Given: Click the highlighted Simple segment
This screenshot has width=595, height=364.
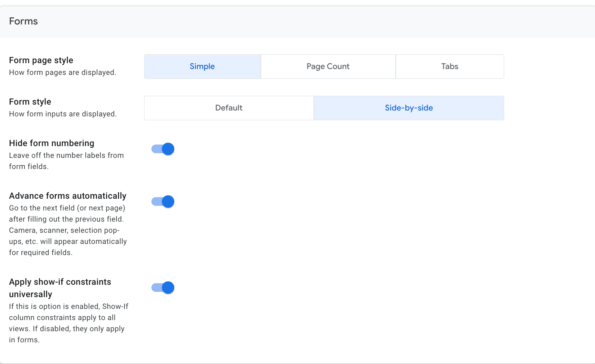Looking at the screenshot, I should point(202,66).
